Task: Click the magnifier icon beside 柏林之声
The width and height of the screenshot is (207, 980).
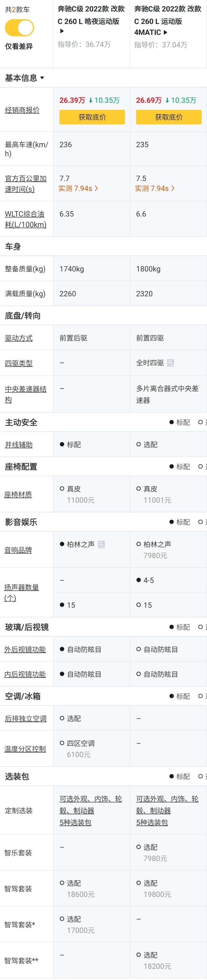Action: point(101,545)
